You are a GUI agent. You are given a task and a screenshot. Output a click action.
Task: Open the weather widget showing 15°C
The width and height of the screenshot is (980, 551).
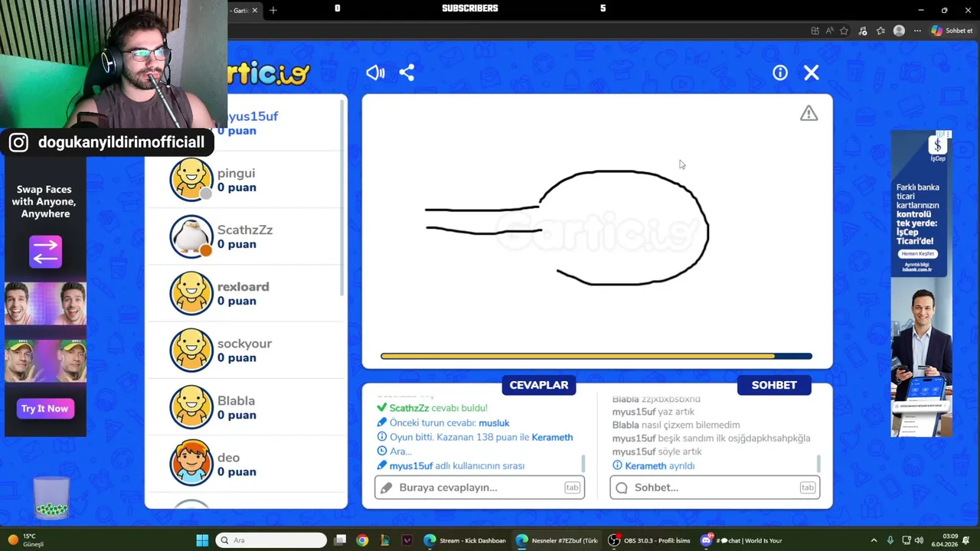(x=25, y=540)
